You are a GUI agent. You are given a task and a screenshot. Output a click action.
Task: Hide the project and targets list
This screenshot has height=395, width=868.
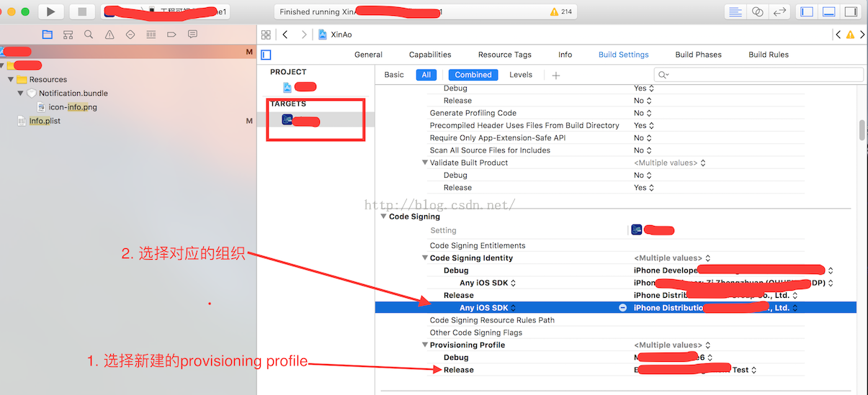pos(266,55)
